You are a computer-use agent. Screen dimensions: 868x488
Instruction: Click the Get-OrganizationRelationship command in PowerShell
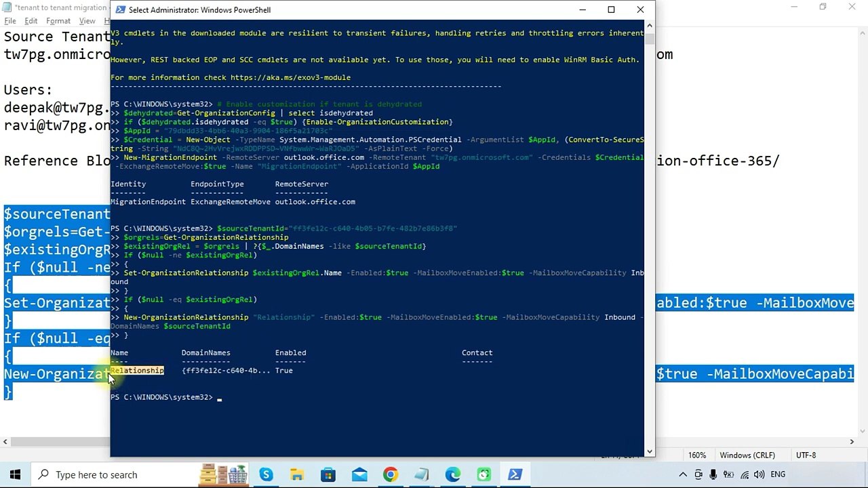(x=226, y=238)
